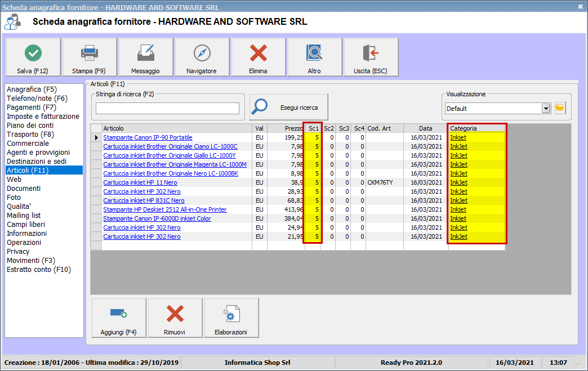588x371 pixels.
Task: Open Estratto conto (F10) section
Action: [x=39, y=269]
